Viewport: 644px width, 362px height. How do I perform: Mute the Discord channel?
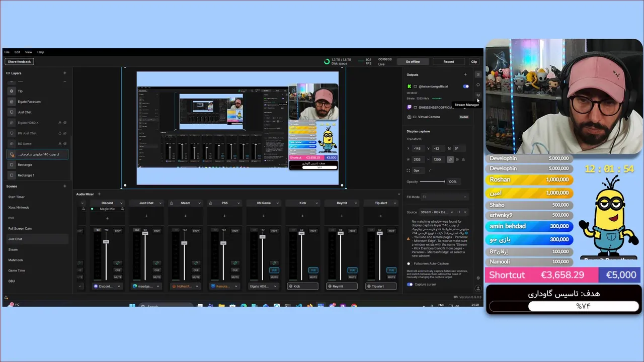118,277
